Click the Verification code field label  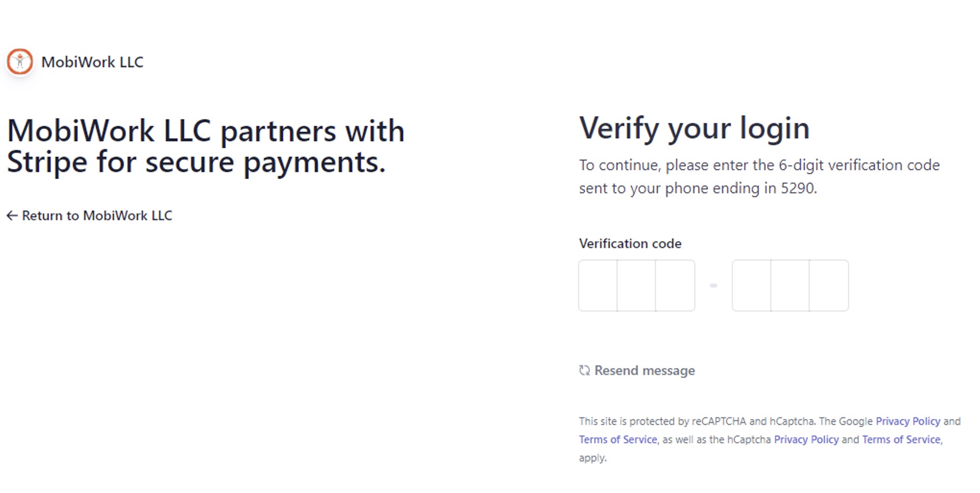pos(630,243)
